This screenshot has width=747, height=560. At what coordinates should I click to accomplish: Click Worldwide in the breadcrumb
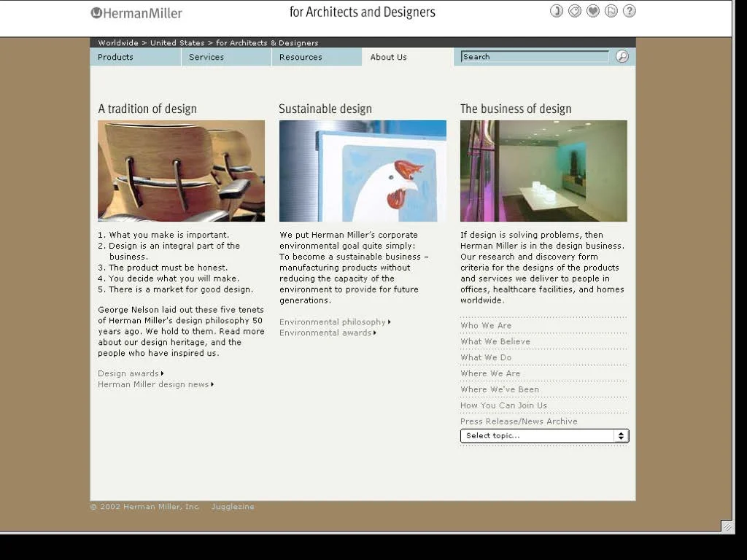pos(118,43)
